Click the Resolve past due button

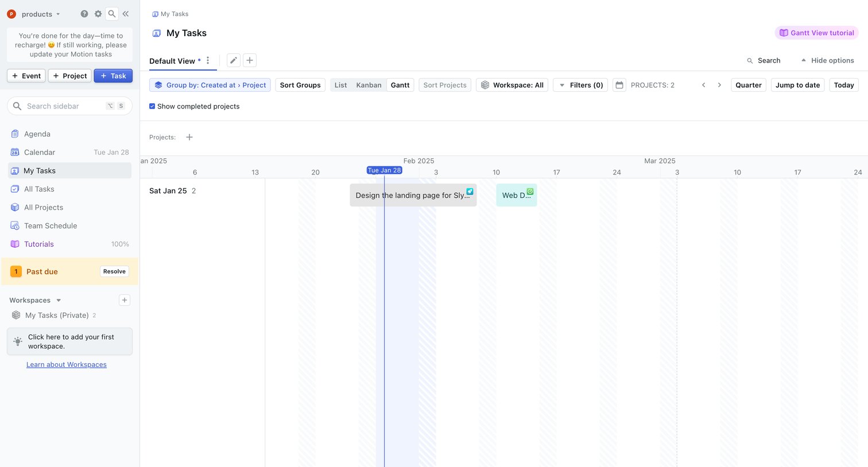click(x=114, y=271)
